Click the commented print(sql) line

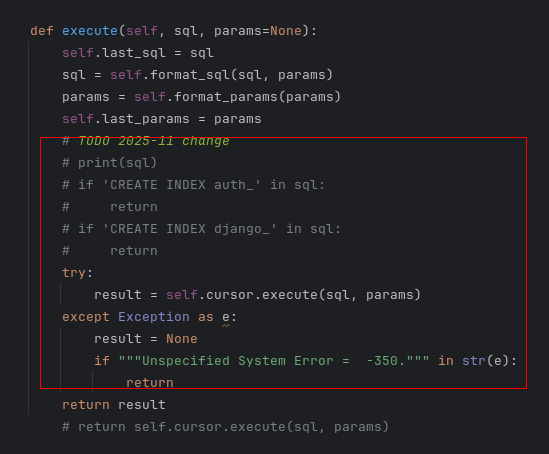pos(109,163)
